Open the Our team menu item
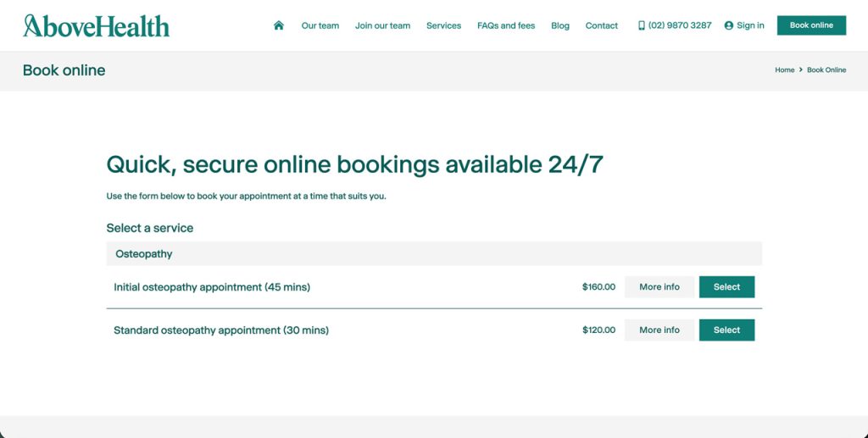Image resolution: width=868 pixels, height=438 pixels. click(320, 25)
